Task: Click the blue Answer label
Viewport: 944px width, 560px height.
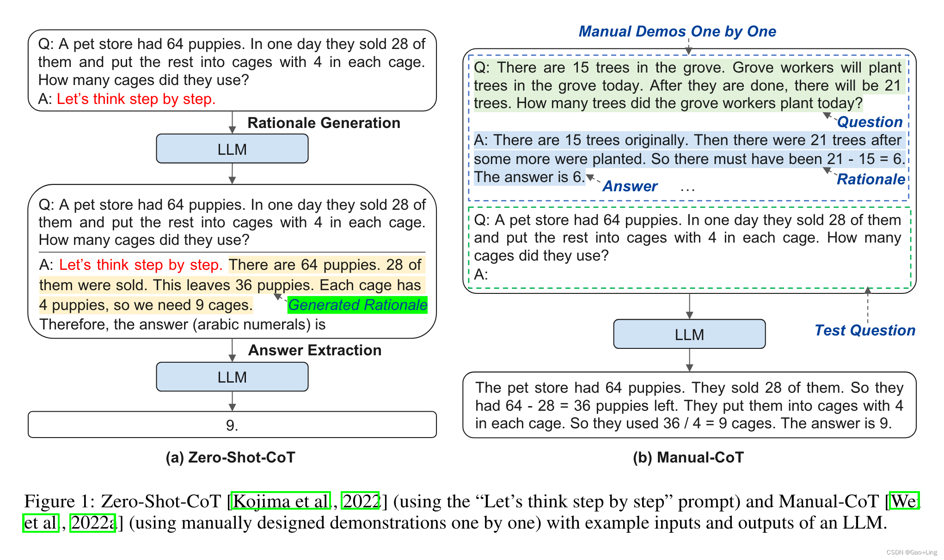Action: point(630,186)
